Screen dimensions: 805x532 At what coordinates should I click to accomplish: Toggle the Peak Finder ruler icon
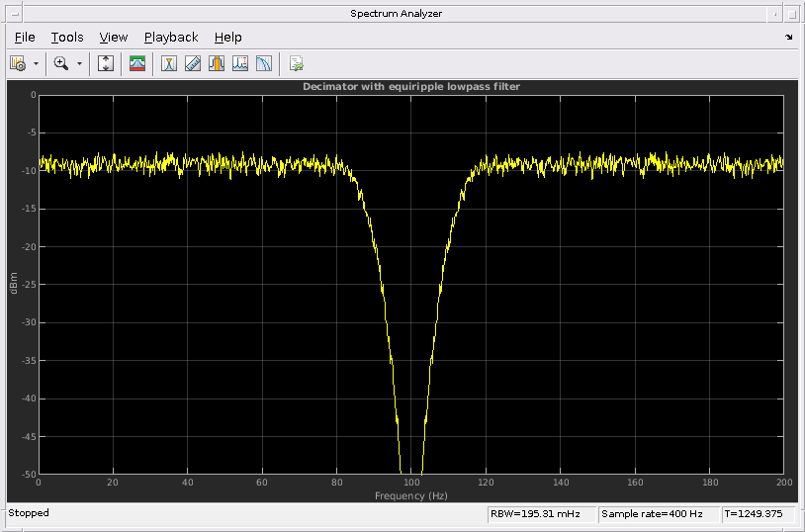click(193, 63)
